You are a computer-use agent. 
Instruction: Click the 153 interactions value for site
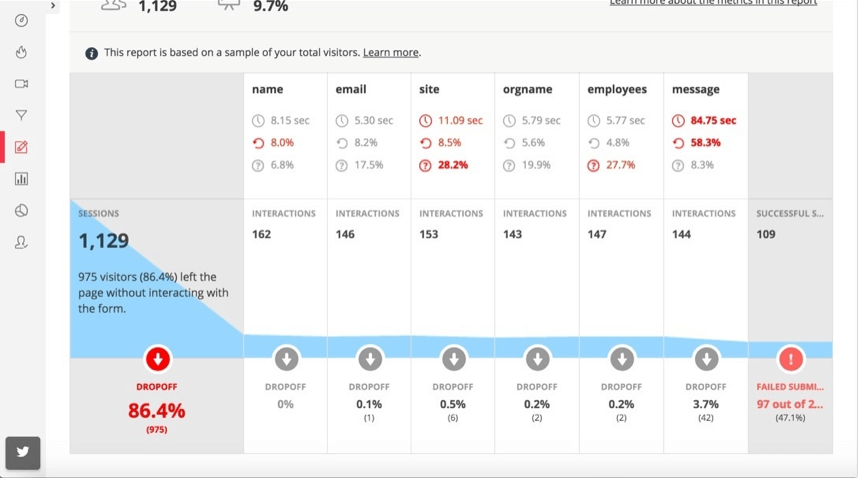tap(428, 234)
